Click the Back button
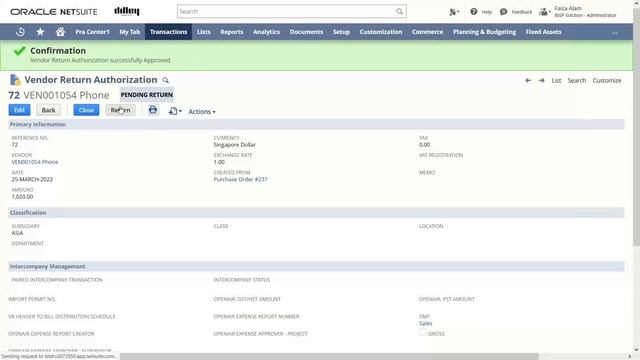 (x=48, y=110)
